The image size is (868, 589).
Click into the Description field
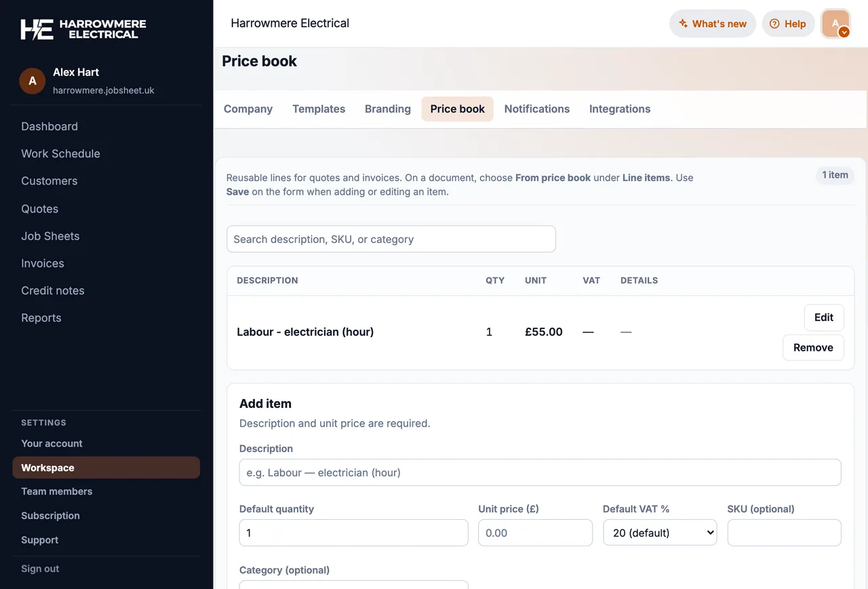point(540,472)
